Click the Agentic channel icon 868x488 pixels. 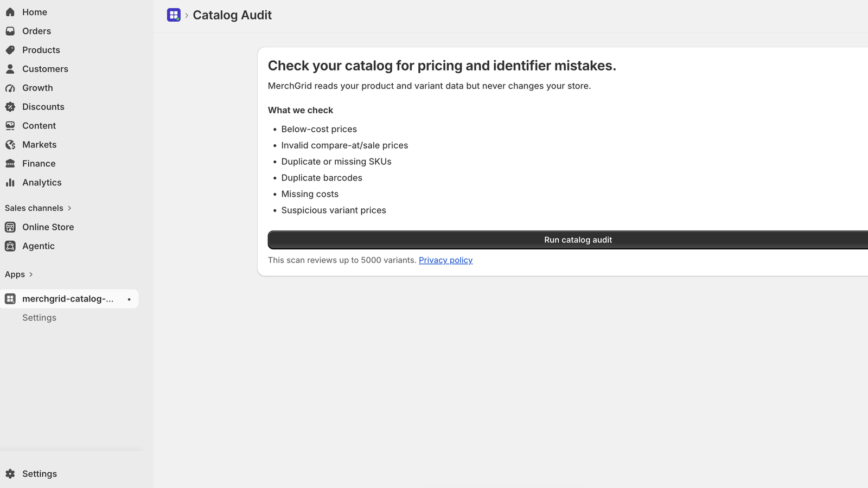(x=10, y=246)
